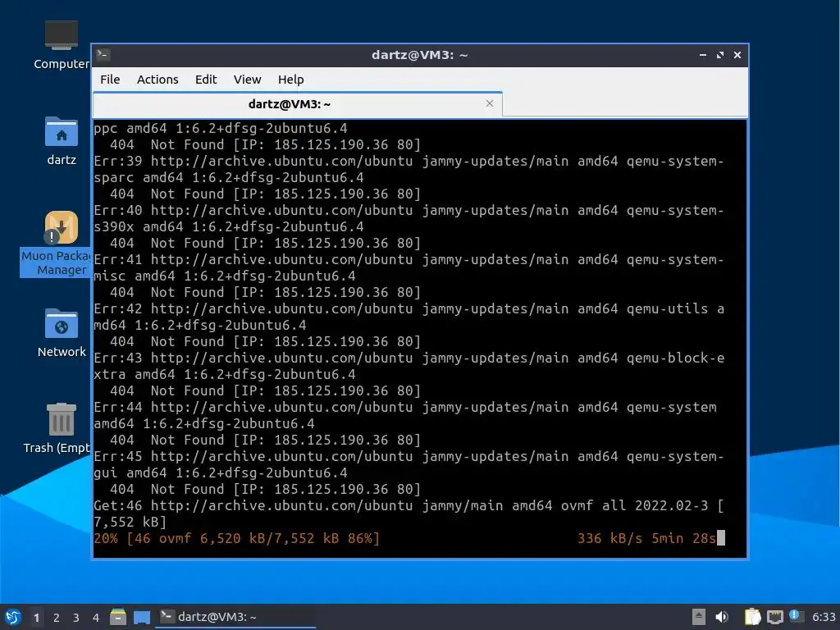Click the clock showing 6:33
The width and height of the screenshot is (840, 630).
[x=824, y=617]
